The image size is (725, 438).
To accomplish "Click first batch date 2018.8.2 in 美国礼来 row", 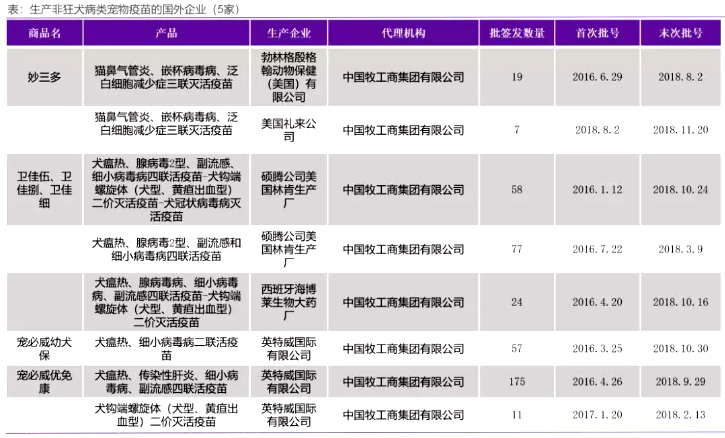I will pyautogui.click(x=597, y=130).
